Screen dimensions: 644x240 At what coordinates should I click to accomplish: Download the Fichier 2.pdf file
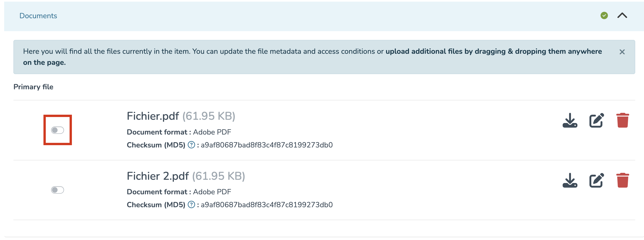coord(570,180)
